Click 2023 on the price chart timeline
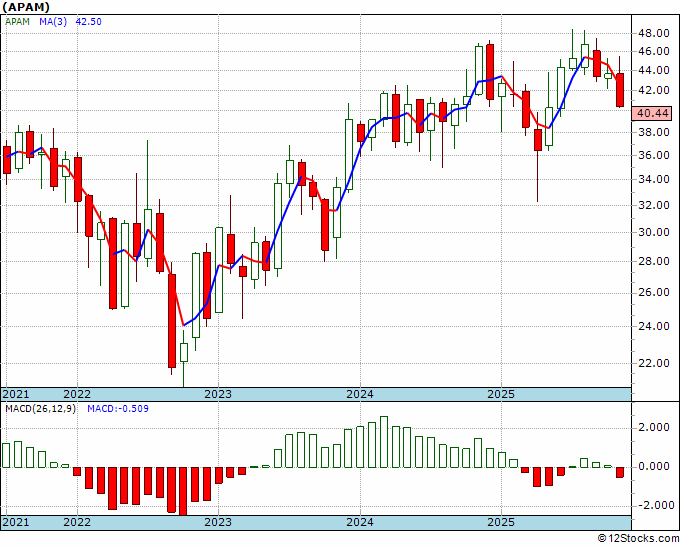 [x=218, y=394]
